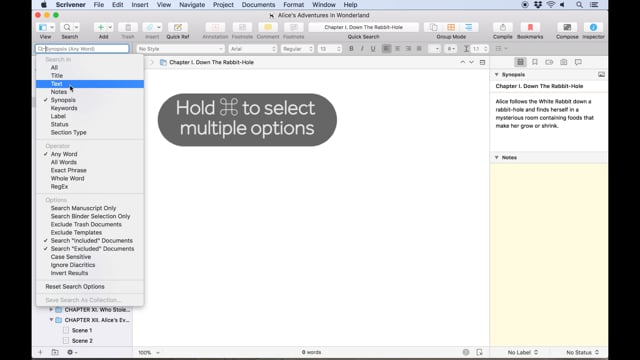
Task: Select Scrivenings group mode icon
Action: [433, 27]
